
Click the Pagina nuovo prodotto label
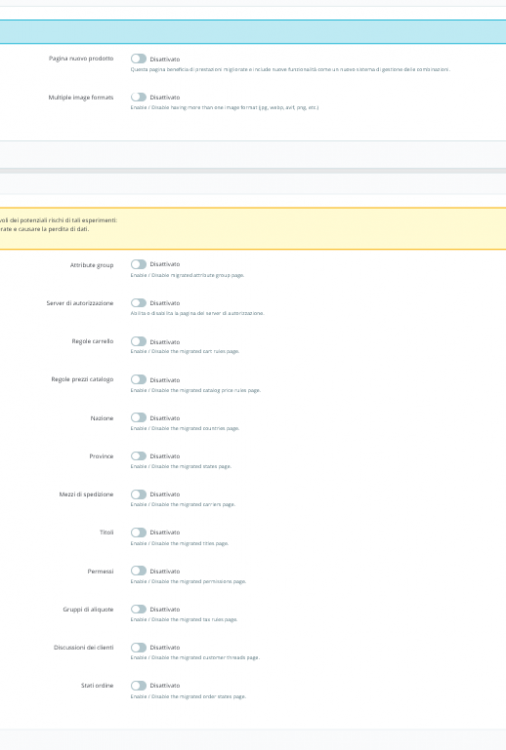(x=81, y=58)
